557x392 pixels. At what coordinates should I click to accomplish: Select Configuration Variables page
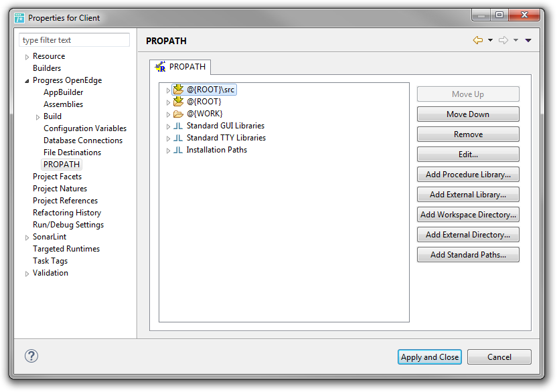(x=85, y=128)
